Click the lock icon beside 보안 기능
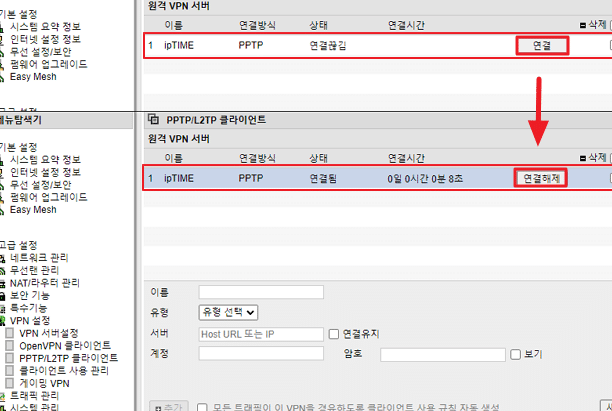The image size is (612, 411). click(2, 296)
